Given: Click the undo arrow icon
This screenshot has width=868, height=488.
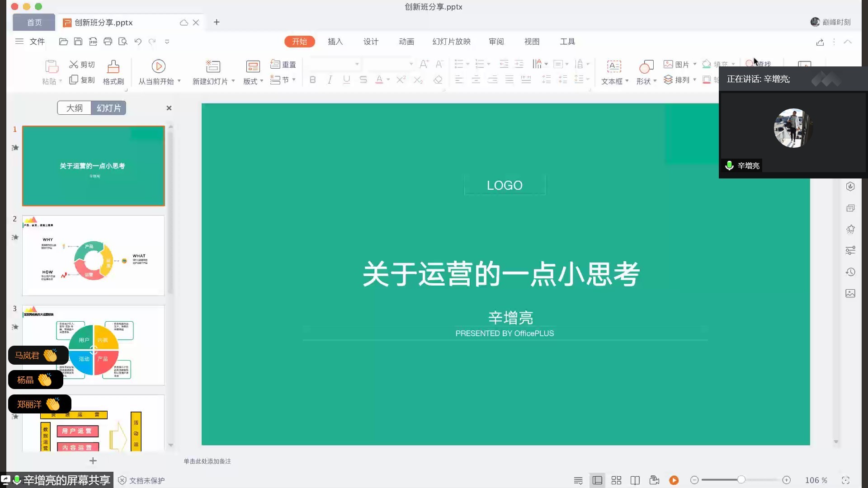Looking at the screenshot, I should pyautogui.click(x=138, y=42).
